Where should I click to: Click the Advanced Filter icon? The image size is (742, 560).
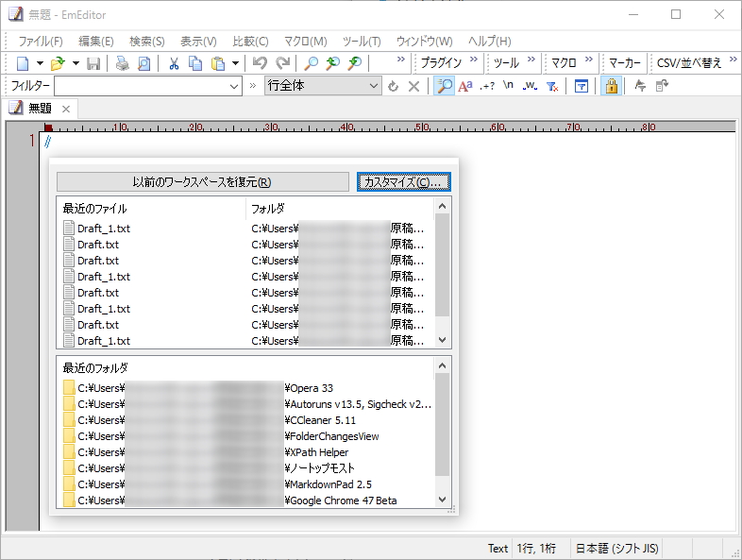tap(582, 86)
